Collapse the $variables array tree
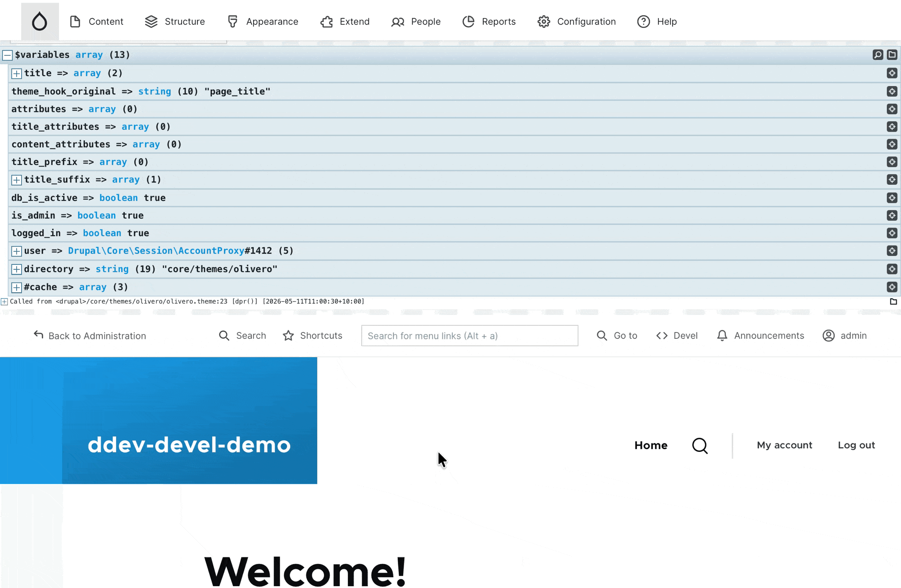Screen dimensions: 901x588 7,55
